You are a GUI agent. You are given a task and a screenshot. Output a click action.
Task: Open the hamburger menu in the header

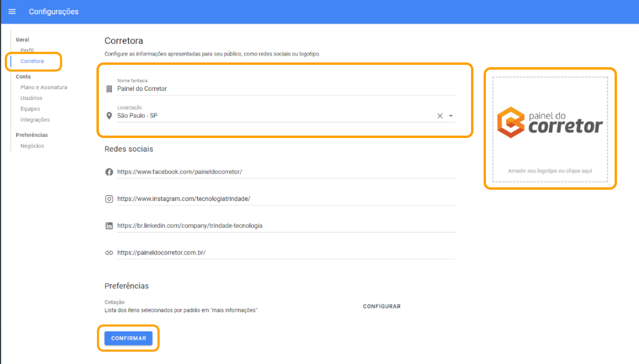pyautogui.click(x=13, y=12)
